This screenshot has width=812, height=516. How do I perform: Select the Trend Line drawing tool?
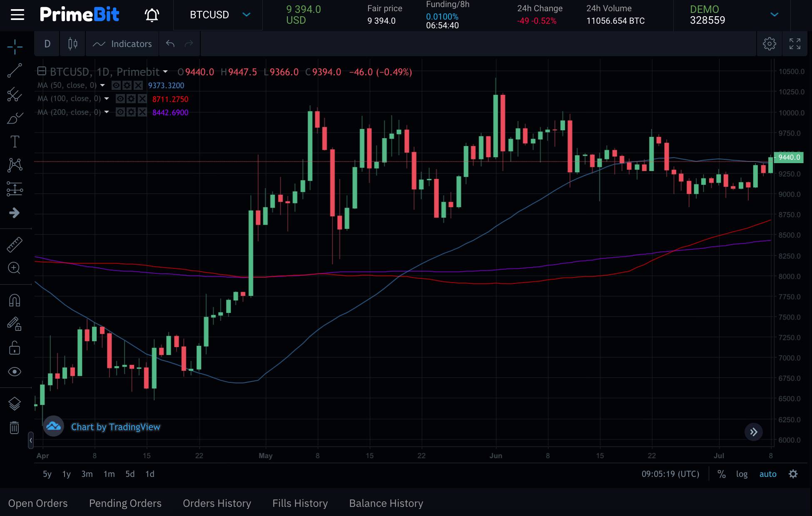[x=15, y=70]
